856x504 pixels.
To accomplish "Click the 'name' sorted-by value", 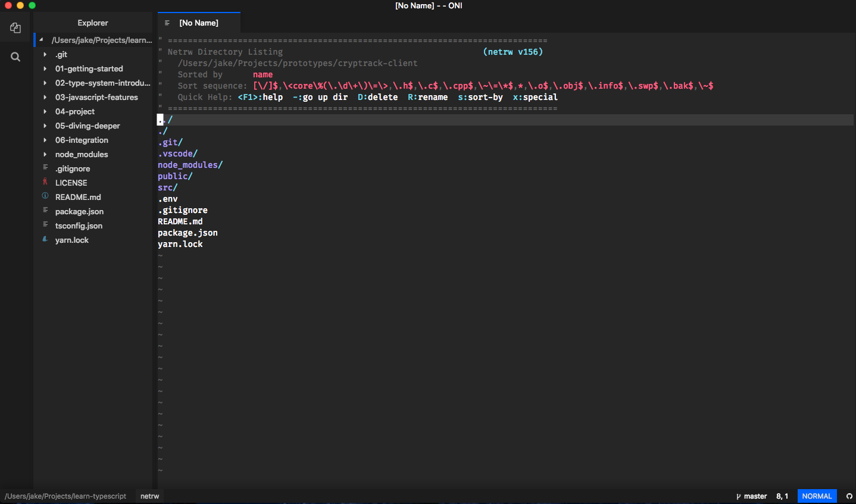I will pos(263,74).
